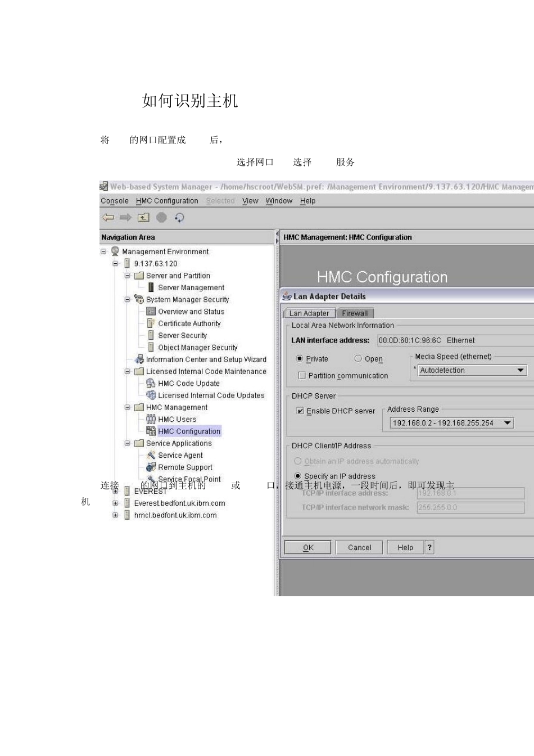Select the Open radio button

(x=358, y=358)
